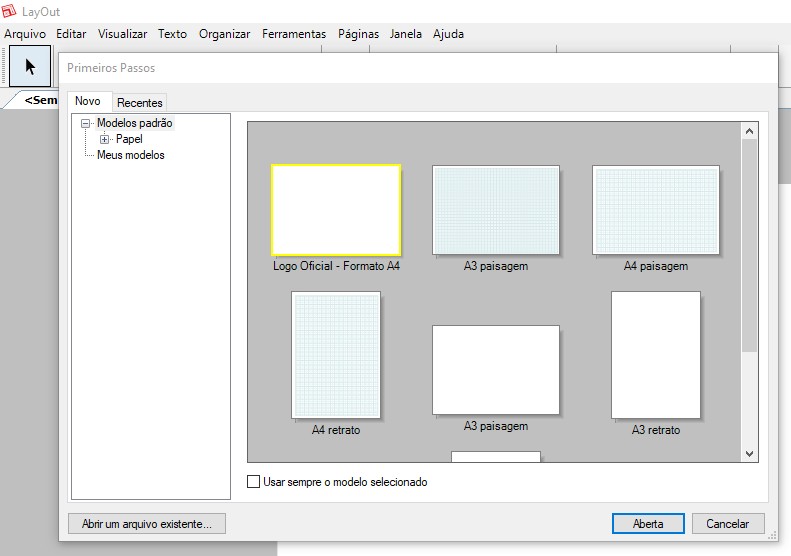
Task: Select Meus modelos in the tree
Action: coord(131,155)
